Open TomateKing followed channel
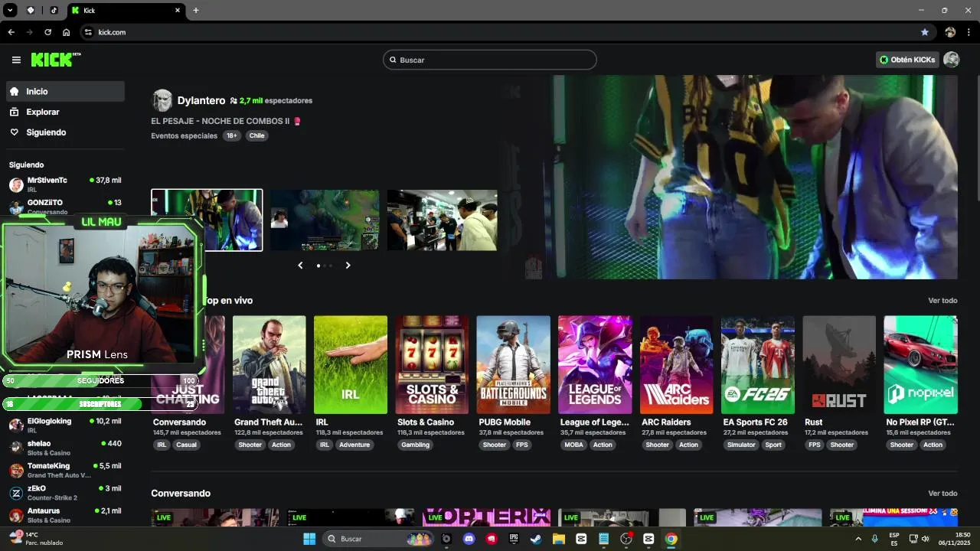Image resolution: width=980 pixels, height=551 pixels. 65,470
